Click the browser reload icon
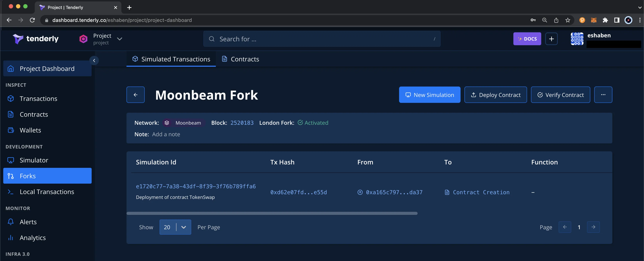Image resolution: width=644 pixels, height=261 pixels. pyautogui.click(x=32, y=20)
